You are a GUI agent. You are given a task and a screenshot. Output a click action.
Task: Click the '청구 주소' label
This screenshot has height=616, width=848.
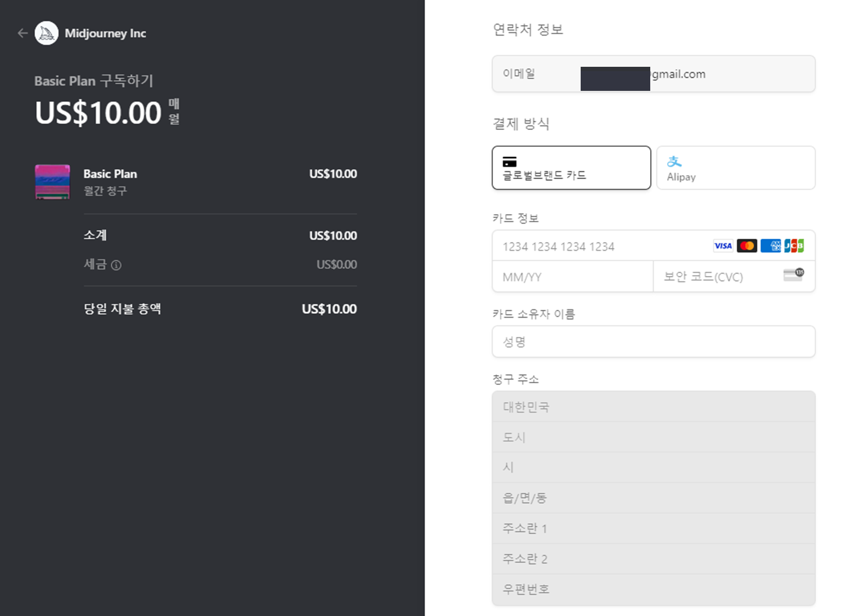[515, 379]
